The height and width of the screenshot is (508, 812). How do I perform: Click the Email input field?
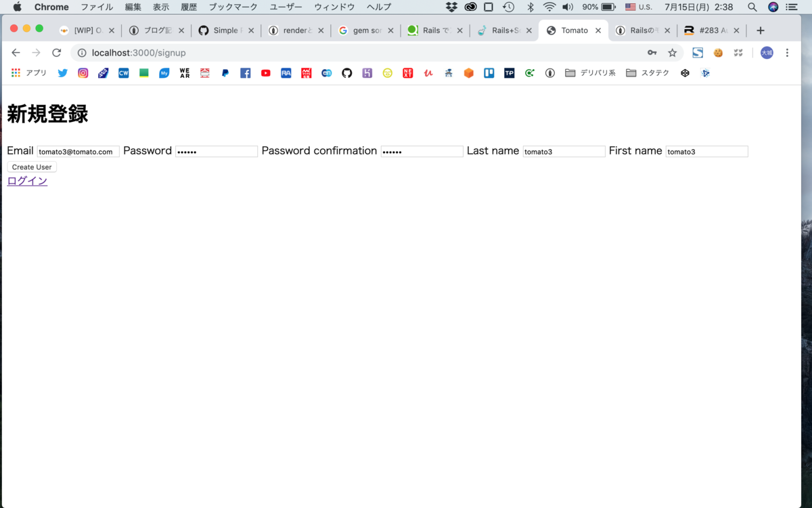click(x=77, y=151)
